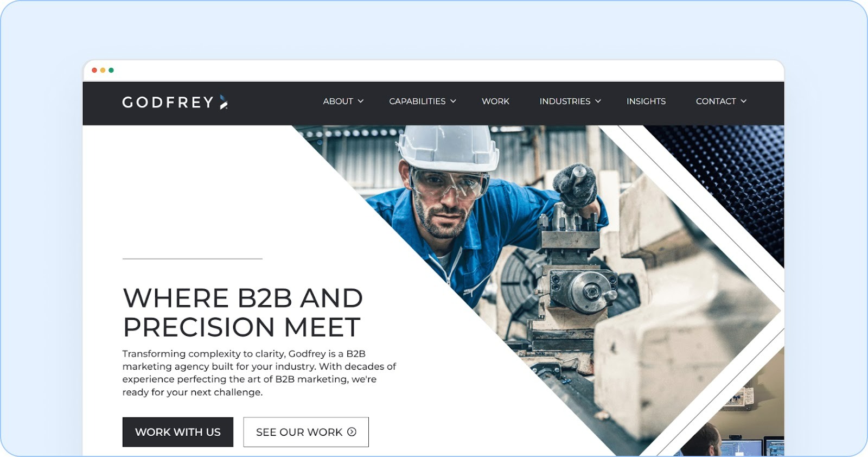Click the red window dot
868x457 pixels.
click(94, 70)
